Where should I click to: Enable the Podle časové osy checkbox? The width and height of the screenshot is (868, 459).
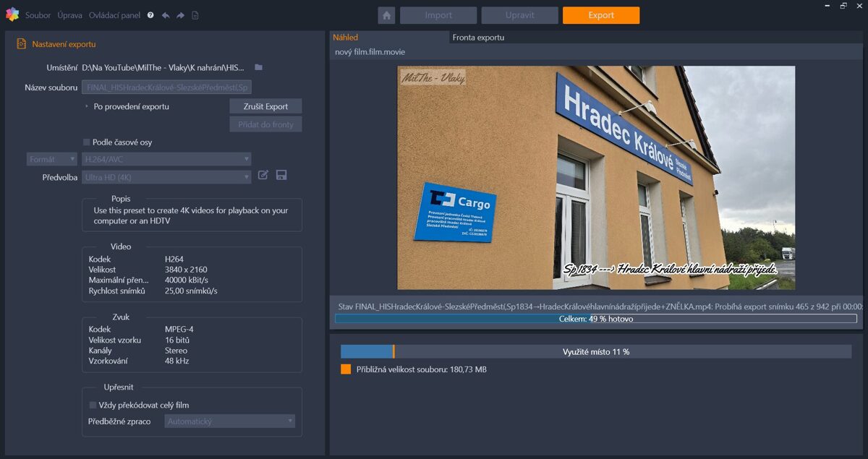click(85, 142)
